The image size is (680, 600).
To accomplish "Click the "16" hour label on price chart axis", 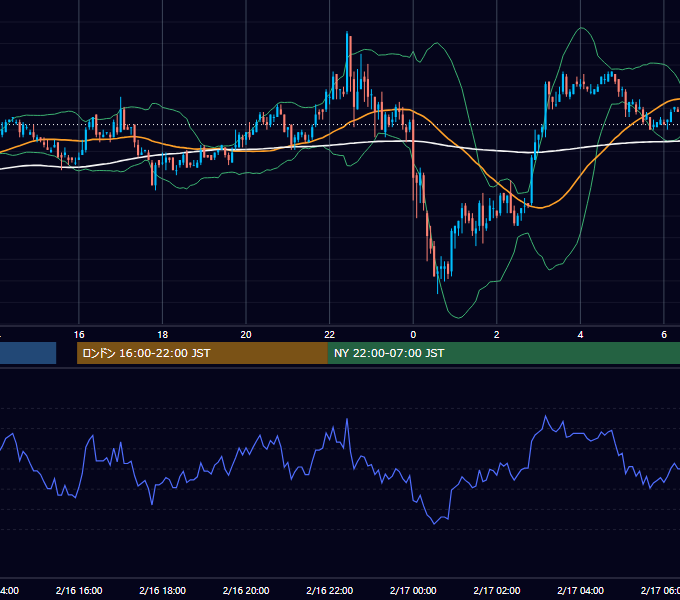I will pos(79,335).
